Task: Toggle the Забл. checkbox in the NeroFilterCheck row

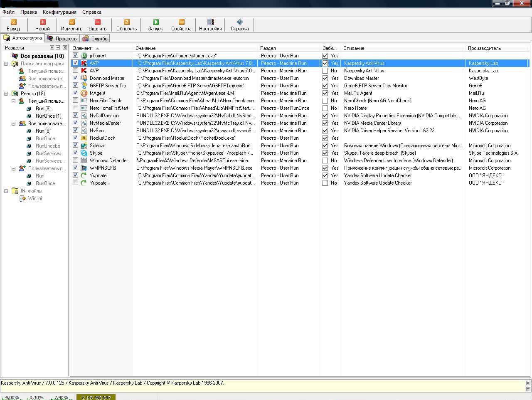Action: click(x=325, y=101)
